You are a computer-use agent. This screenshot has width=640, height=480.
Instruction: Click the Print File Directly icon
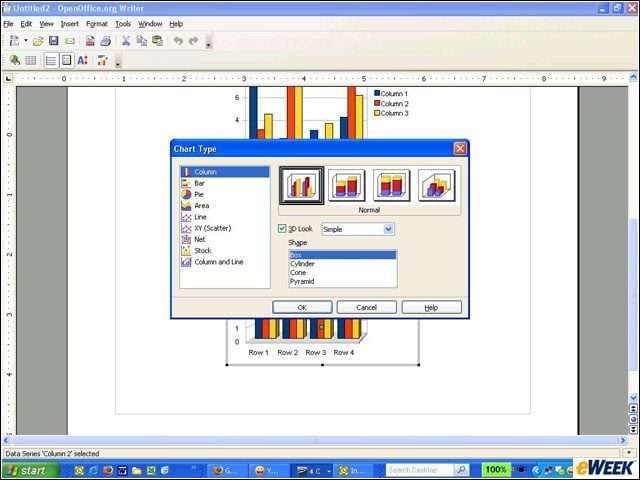pyautogui.click(x=106, y=41)
